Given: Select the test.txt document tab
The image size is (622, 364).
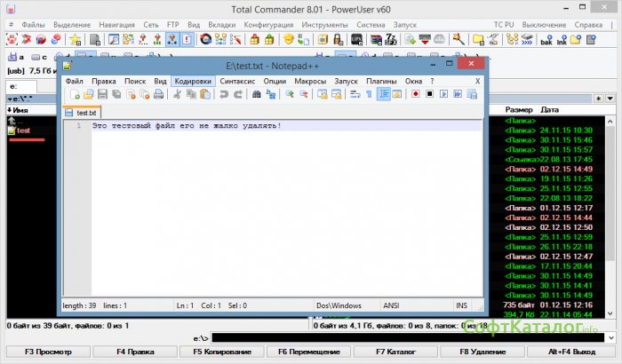Looking at the screenshot, I should coord(85,113).
